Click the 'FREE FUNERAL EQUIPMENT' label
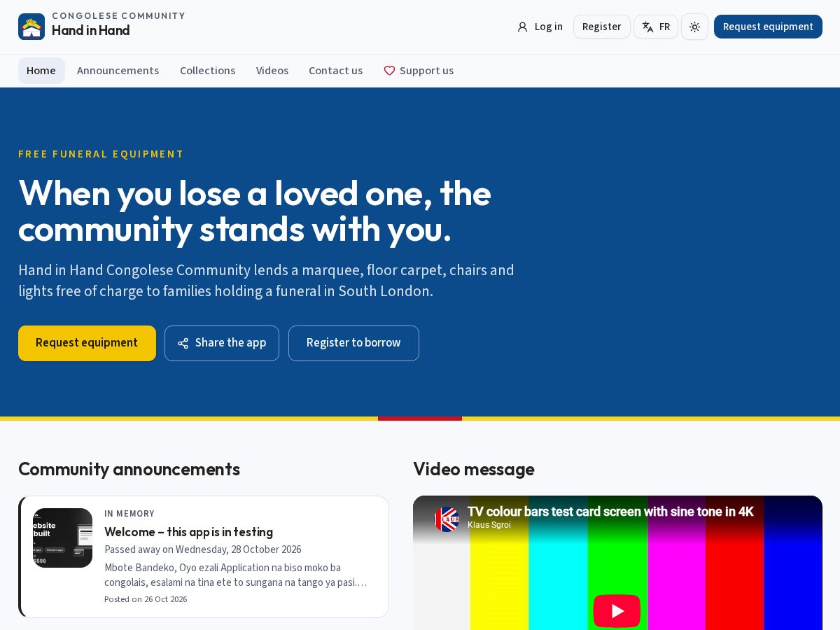840x630 pixels. point(101,154)
